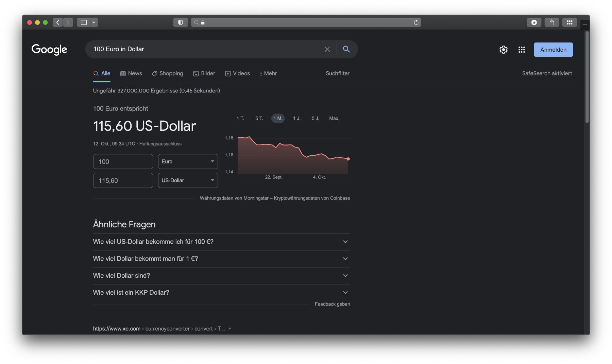
Task: Open the US-Dollar currency dropdown
Action: pyautogui.click(x=188, y=180)
